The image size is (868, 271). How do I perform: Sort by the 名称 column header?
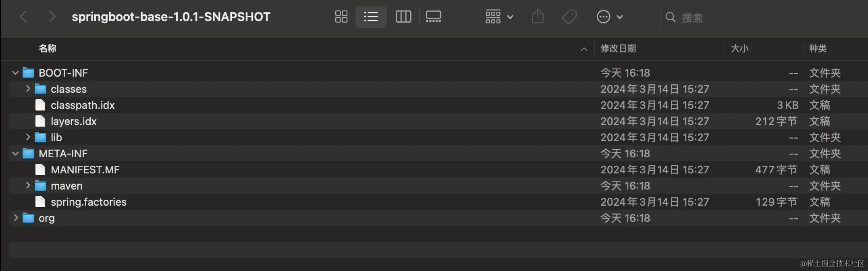tap(48, 48)
